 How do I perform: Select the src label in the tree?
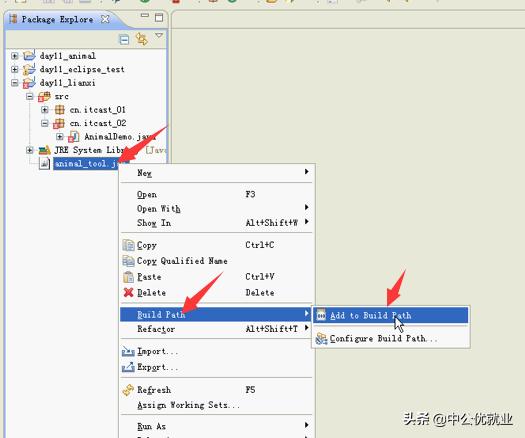coord(62,96)
